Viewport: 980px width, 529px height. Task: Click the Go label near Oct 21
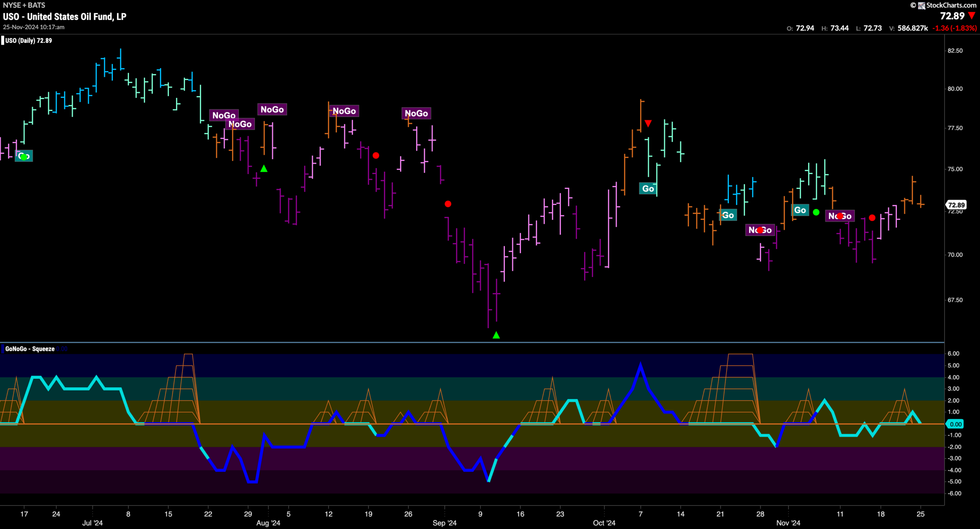click(x=728, y=215)
